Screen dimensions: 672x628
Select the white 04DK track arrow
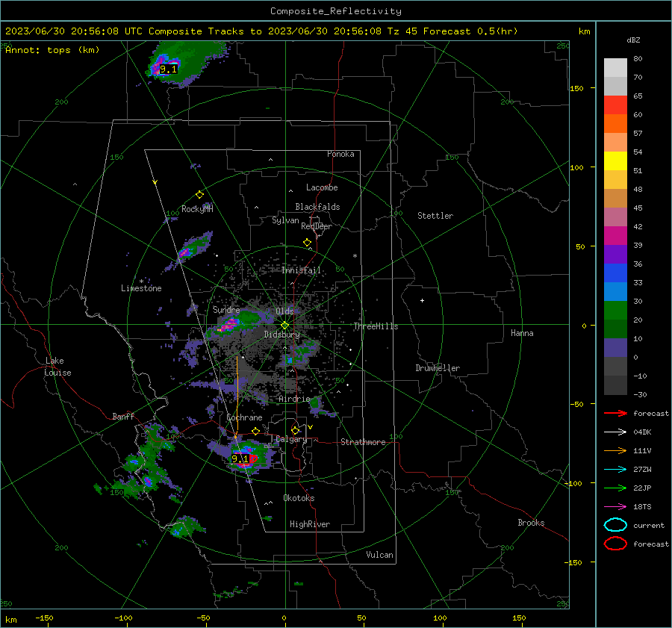point(615,432)
